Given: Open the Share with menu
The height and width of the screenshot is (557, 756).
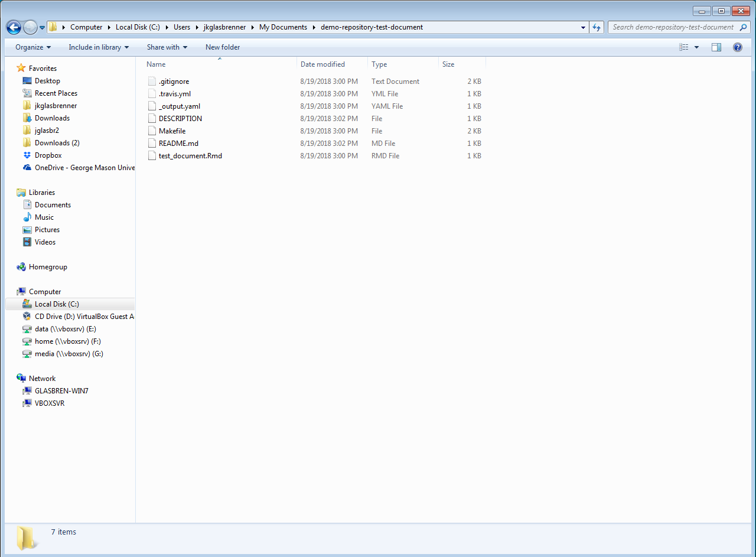Looking at the screenshot, I should 167,47.
